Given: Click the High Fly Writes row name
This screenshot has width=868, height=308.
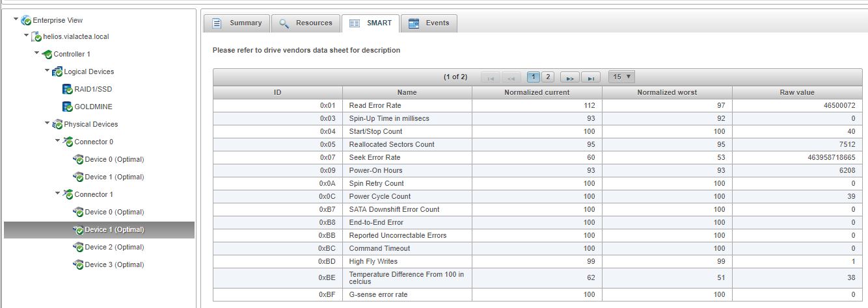Looking at the screenshot, I should click(373, 261).
